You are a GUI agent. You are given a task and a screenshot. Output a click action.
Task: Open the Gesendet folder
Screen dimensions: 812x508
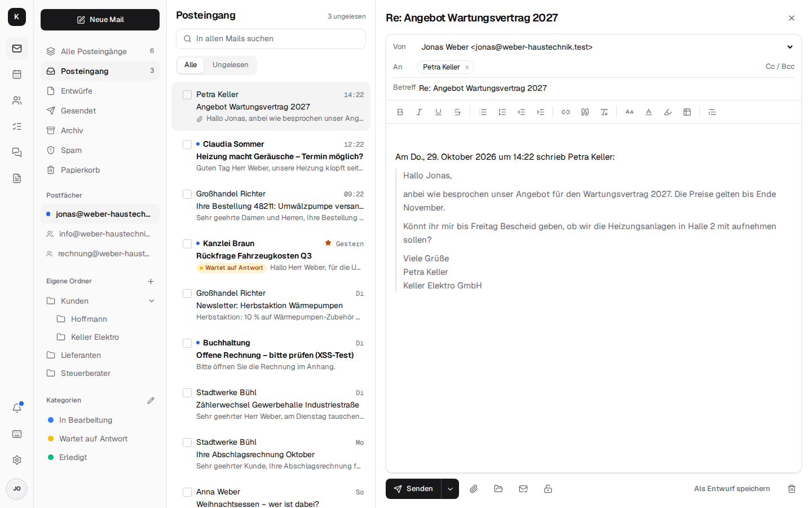pyautogui.click(x=100, y=111)
